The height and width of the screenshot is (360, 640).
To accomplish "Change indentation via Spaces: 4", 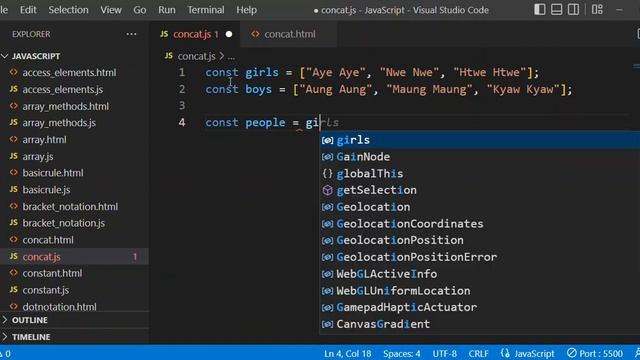I will click(402, 353).
